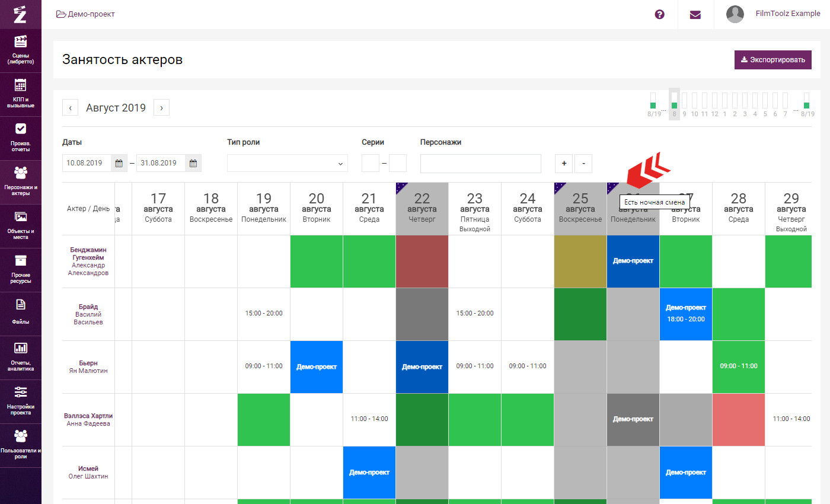Select month 7 in the mini timeline
Image resolution: width=830 pixels, height=504 pixels.
785,104
